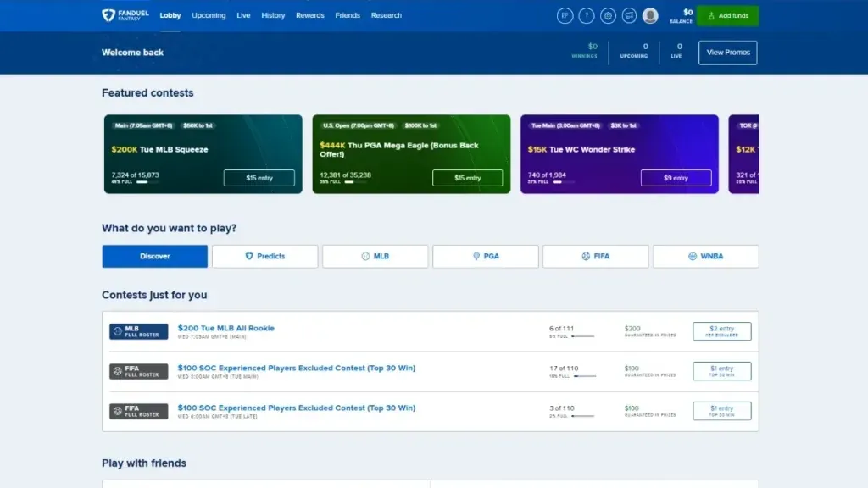Click the partially visible $12K contest card

(743, 154)
